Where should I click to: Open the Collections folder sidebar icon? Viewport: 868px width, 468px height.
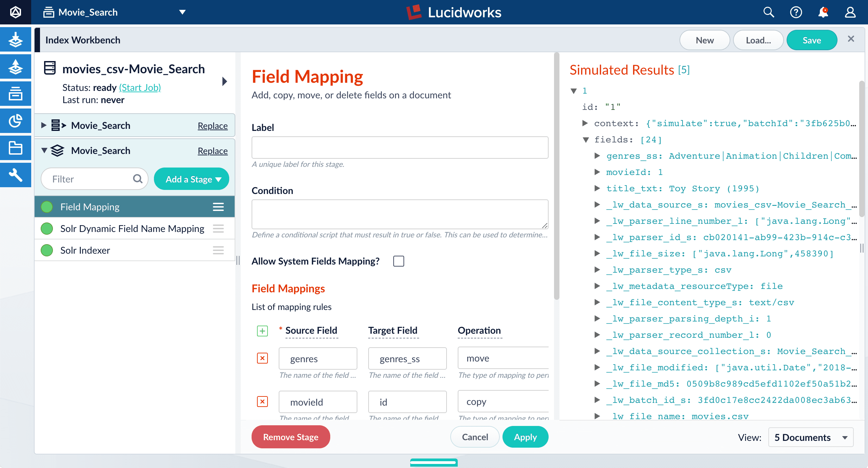[x=16, y=148]
